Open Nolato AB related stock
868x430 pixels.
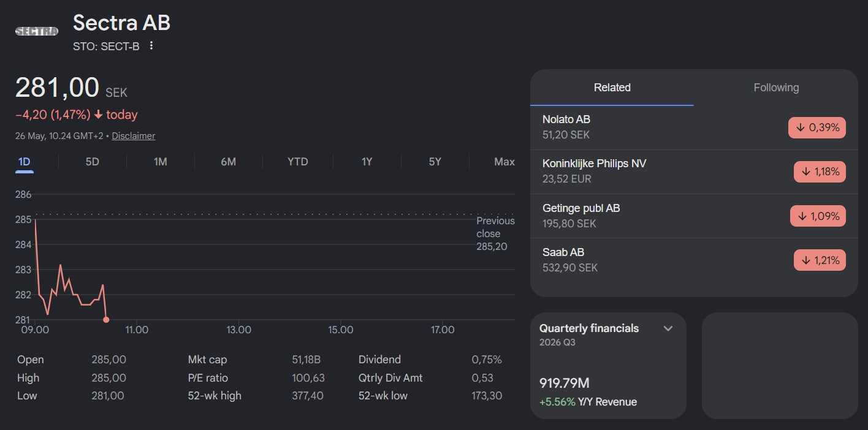point(694,127)
